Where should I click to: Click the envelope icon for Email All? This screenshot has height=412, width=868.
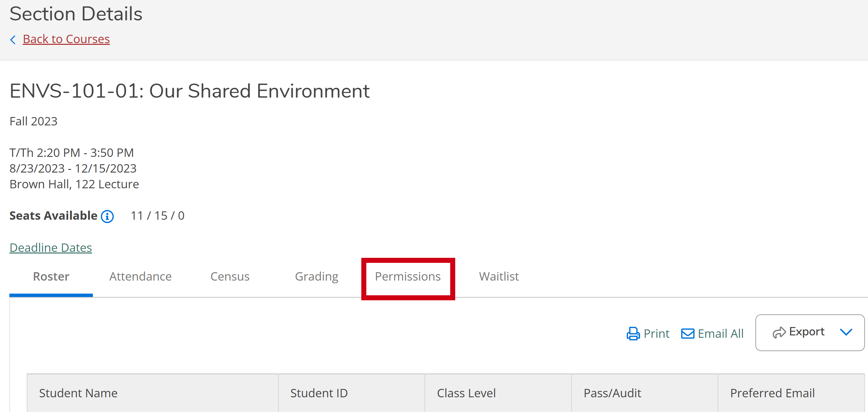coord(688,333)
